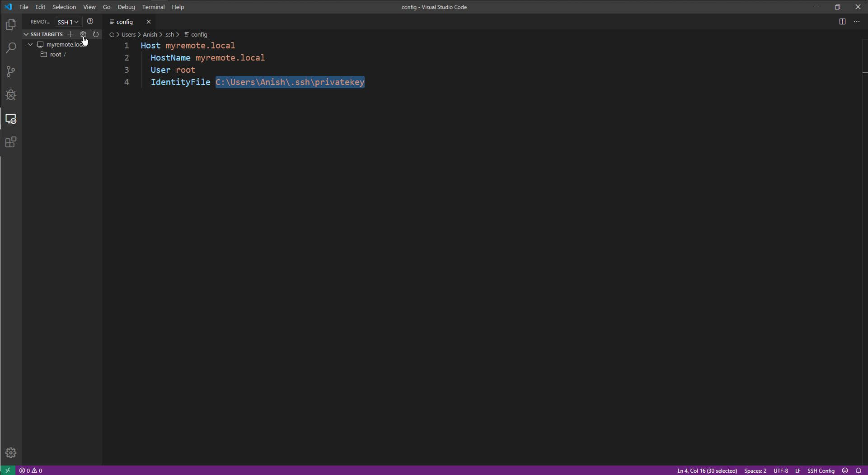The width and height of the screenshot is (868, 475).
Task: Open the Extensions icon
Action: pos(10,142)
